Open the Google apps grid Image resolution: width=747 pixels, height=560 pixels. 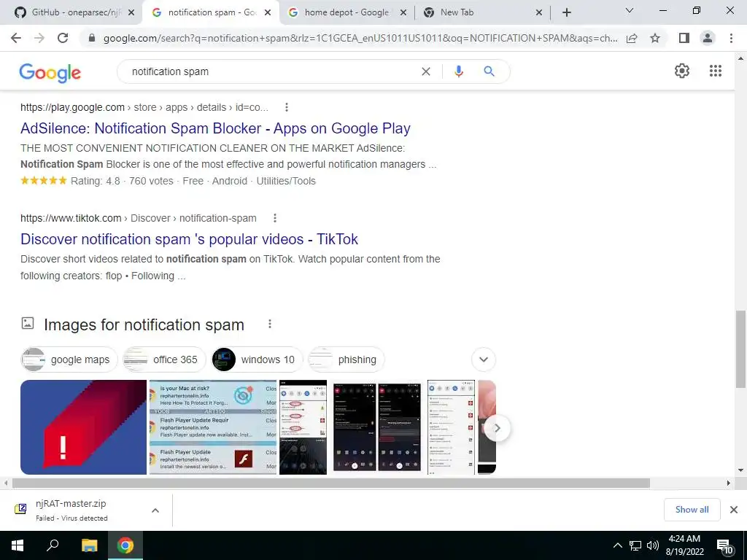coord(716,71)
